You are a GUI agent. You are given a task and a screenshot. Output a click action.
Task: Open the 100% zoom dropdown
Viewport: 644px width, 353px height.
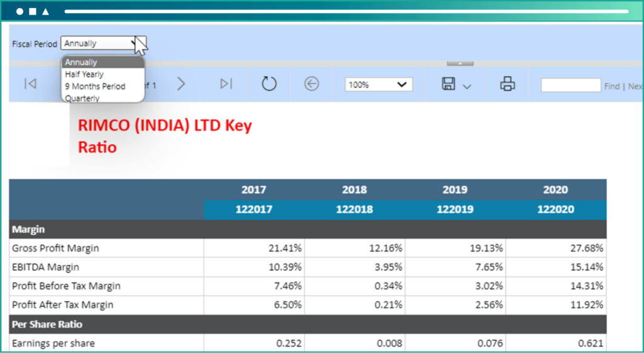378,85
